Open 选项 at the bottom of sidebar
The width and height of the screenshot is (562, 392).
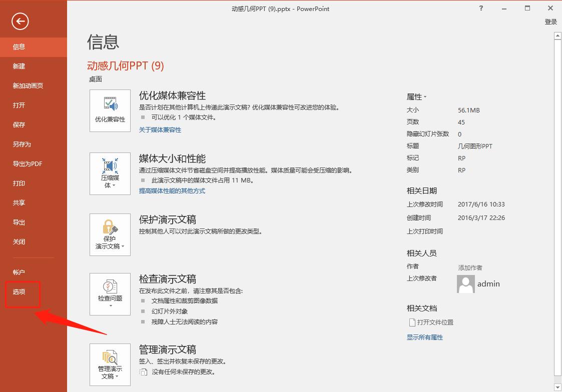(19, 291)
